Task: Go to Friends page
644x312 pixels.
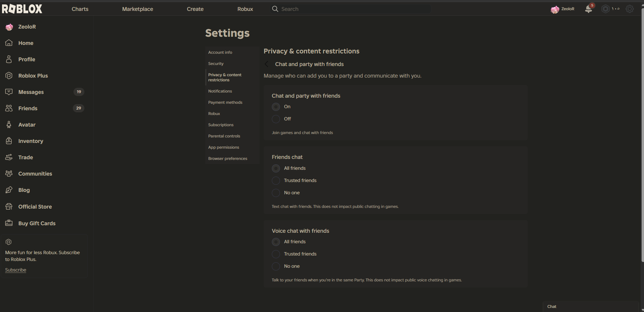Action: click(x=28, y=109)
